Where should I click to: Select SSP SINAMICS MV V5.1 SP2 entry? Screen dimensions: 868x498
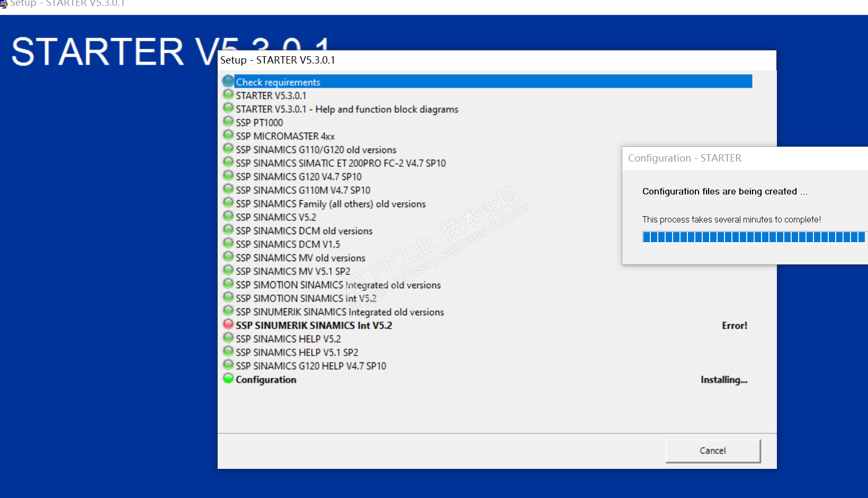coord(293,271)
